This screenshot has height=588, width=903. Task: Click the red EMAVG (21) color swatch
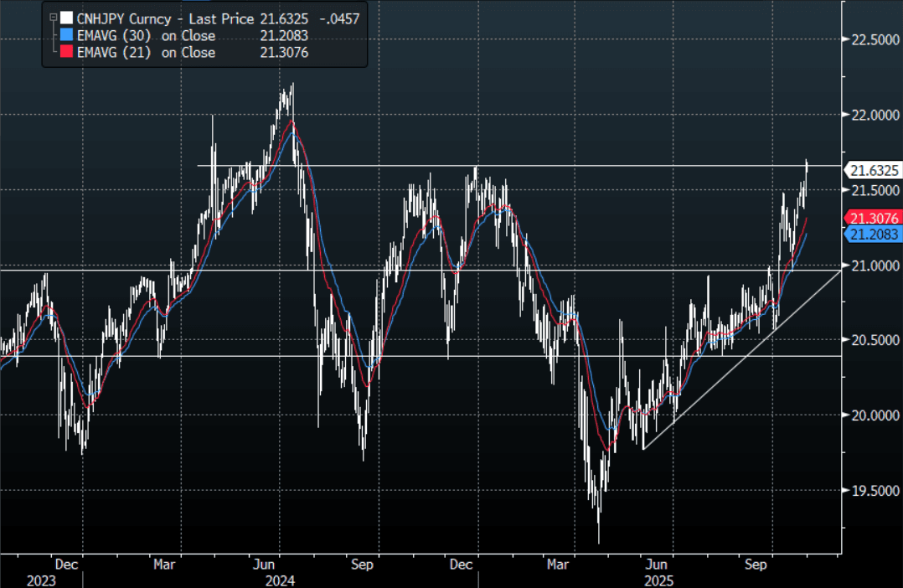click(x=66, y=52)
